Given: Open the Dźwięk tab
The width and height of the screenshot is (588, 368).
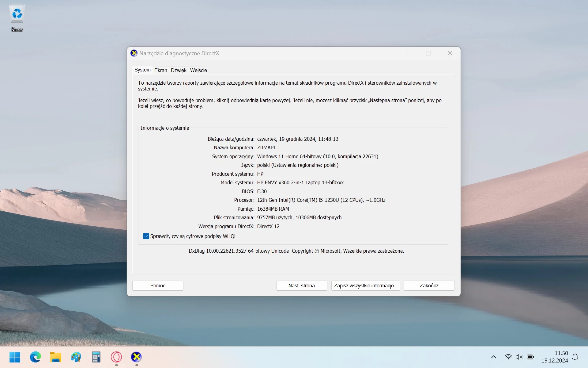Looking at the screenshot, I should click(x=179, y=70).
